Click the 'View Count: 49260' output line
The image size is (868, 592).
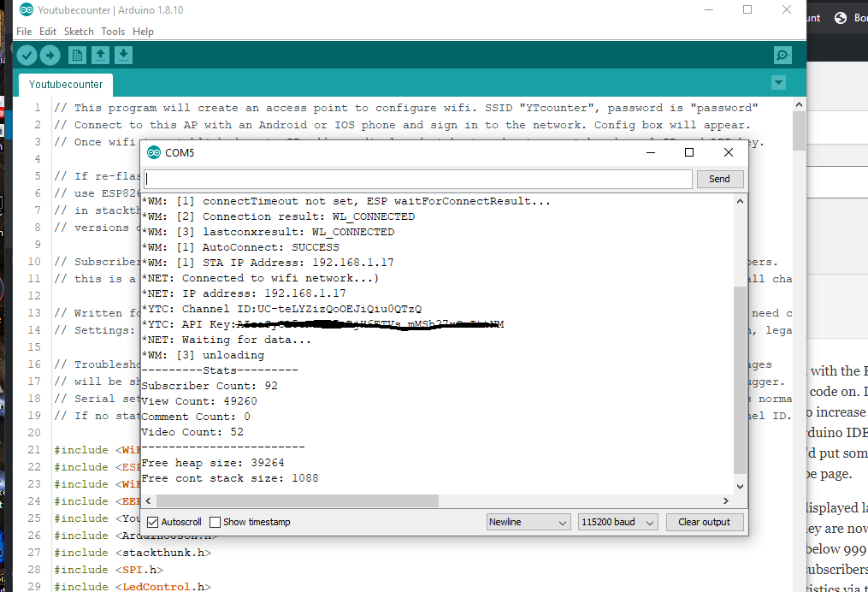click(x=199, y=401)
